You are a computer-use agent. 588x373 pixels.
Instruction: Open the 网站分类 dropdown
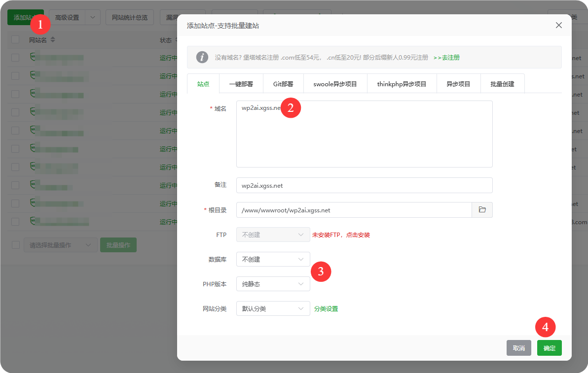[273, 307]
